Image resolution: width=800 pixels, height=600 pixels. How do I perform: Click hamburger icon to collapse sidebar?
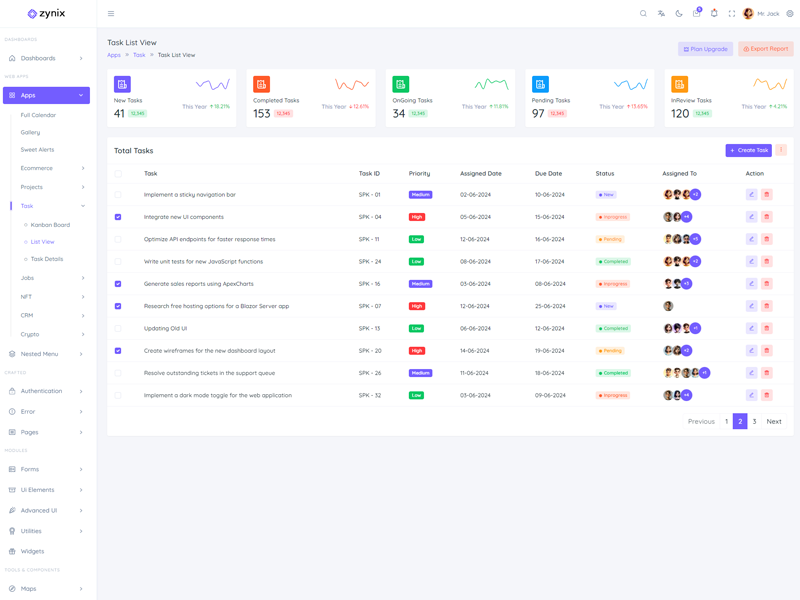[x=111, y=14]
